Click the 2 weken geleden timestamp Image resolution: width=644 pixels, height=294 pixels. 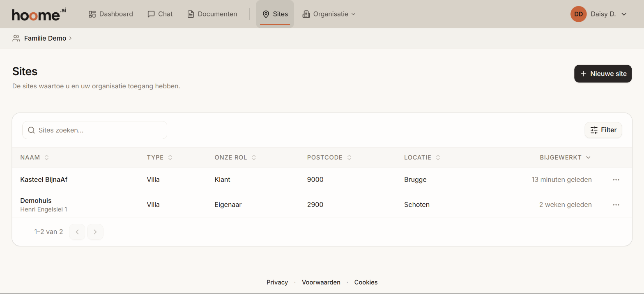pos(566,204)
